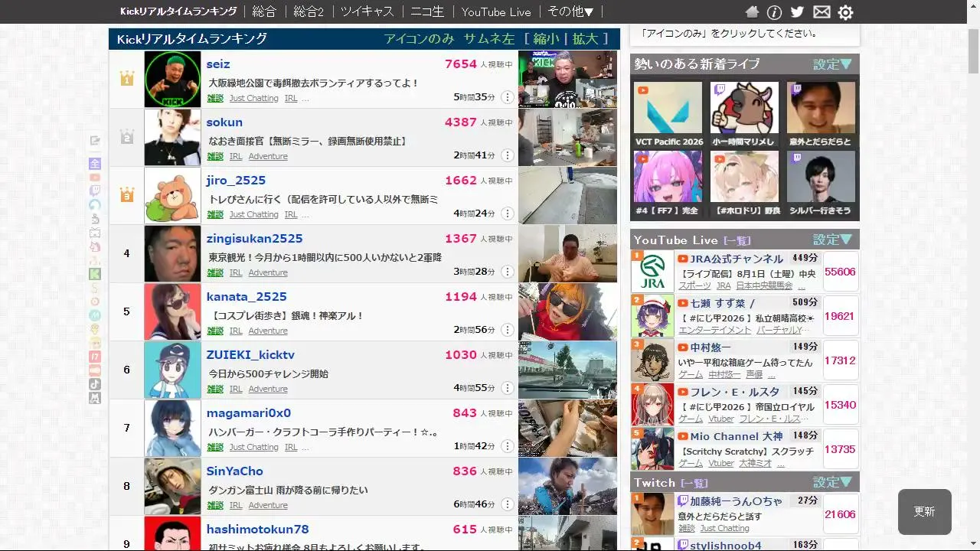The width and height of the screenshot is (980, 551).
Task: Open the more-options dots for zingisukan2525
Action: 507,272
